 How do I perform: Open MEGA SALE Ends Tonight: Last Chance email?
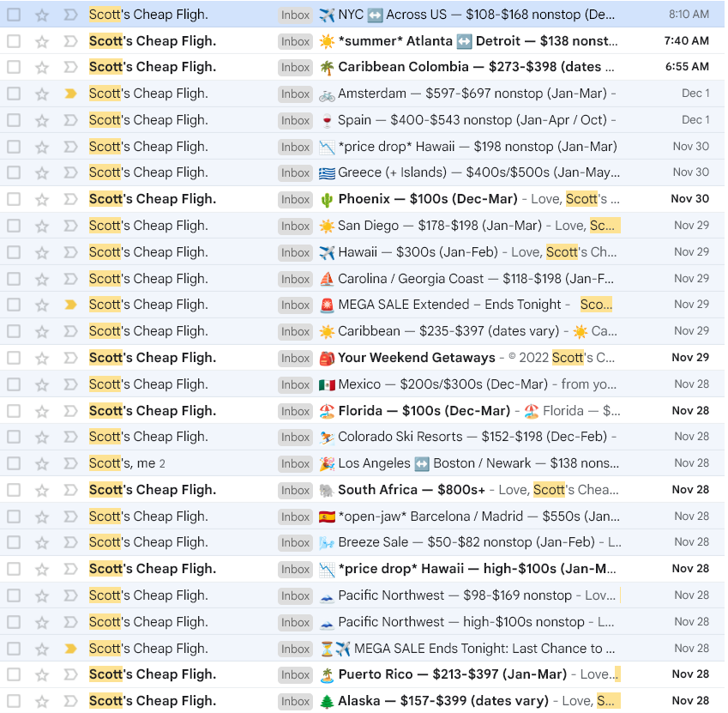(362, 649)
